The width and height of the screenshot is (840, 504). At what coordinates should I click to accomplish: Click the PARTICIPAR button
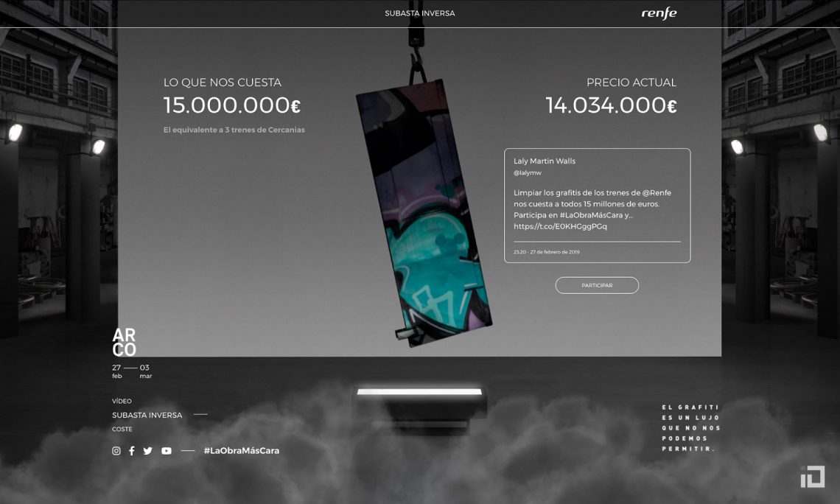(597, 285)
